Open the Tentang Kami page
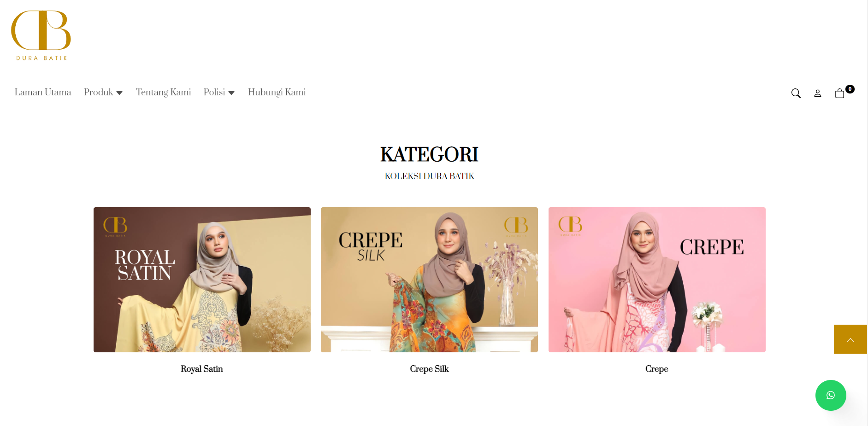 click(163, 92)
